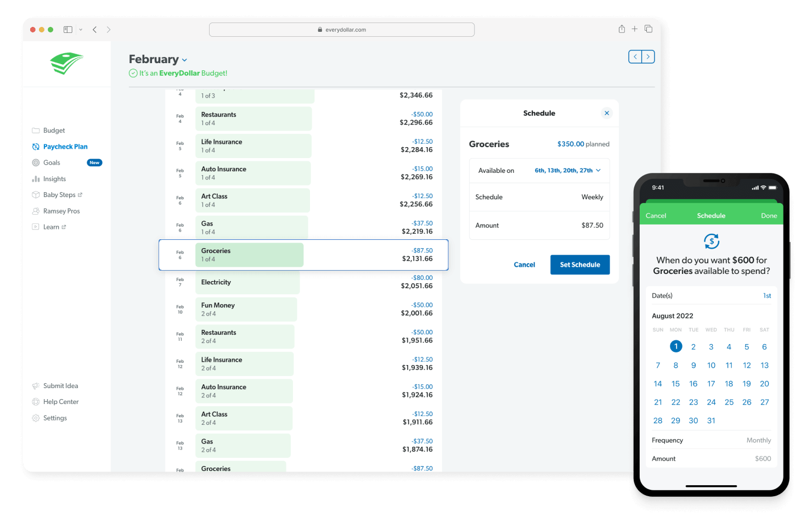Open a new browser tab with plus
The width and height of the screenshot is (812, 516).
click(635, 29)
